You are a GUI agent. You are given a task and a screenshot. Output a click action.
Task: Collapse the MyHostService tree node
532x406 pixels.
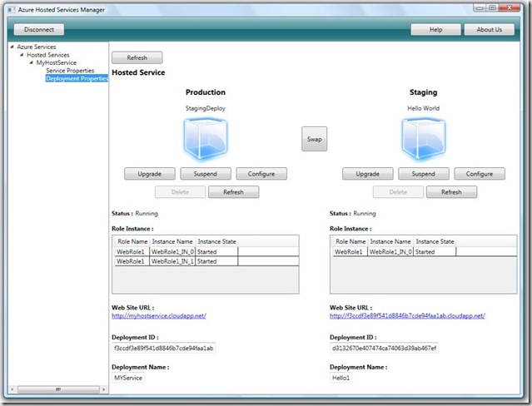tap(32, 63)
